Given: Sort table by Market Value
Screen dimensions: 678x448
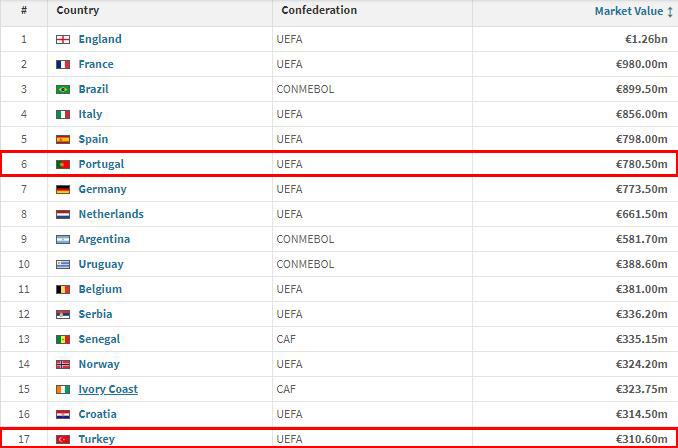Looking at the screenshot, I should coord(628,11).
